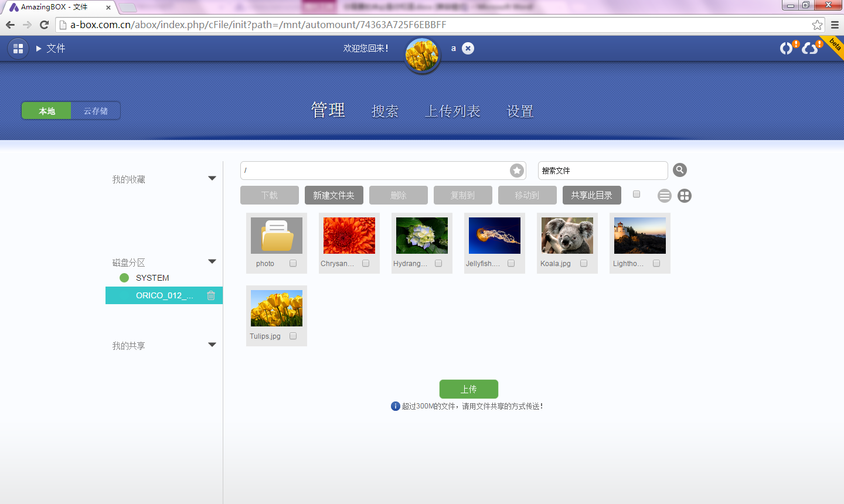Click the tulip user avatar
The height and width of the screenshot is (504, 844).
tap(422, 55)
